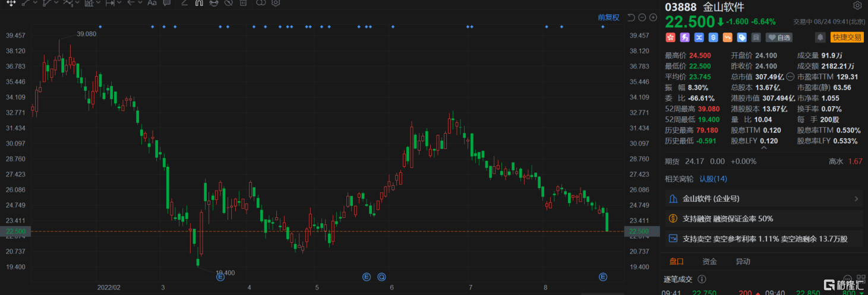Set a price alert with bell icon
This screenshot has height=295, width=868.
(820, 37)
